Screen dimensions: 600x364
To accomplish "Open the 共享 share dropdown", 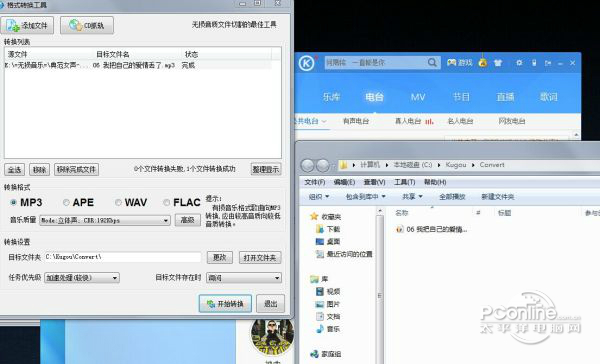I will click(412, 197).
